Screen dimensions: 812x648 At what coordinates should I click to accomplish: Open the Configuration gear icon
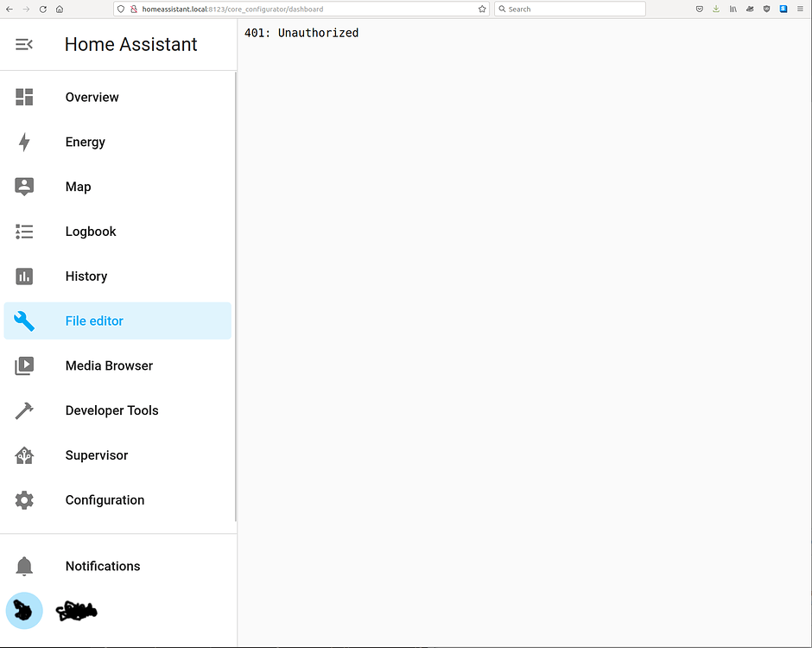23,499
